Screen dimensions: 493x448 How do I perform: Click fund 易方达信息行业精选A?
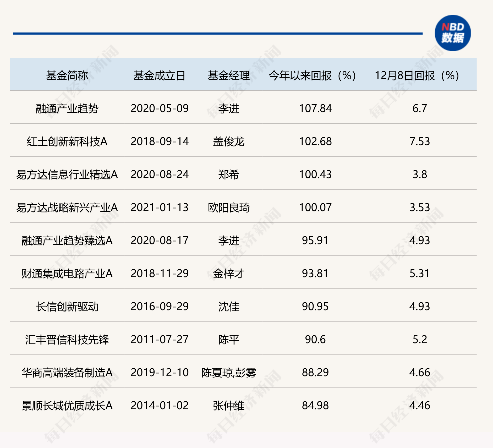coord(67,174)
